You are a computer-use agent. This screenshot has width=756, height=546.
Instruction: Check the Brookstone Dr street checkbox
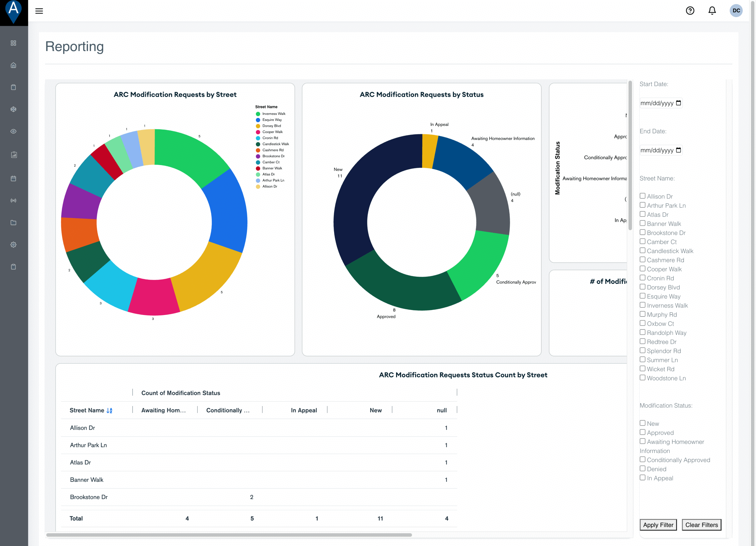(x=642, y=232)
